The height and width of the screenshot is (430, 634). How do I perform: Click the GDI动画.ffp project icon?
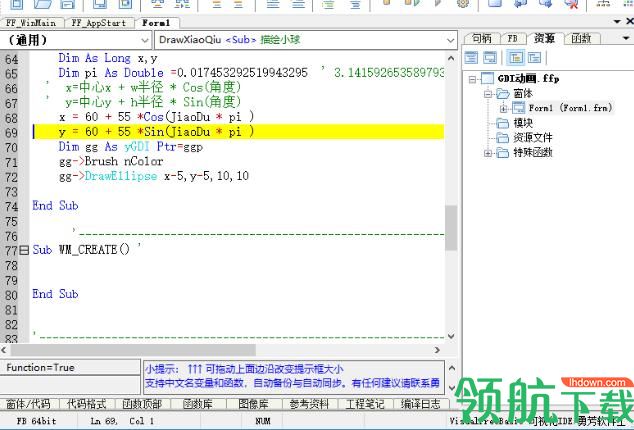point(487,79)
